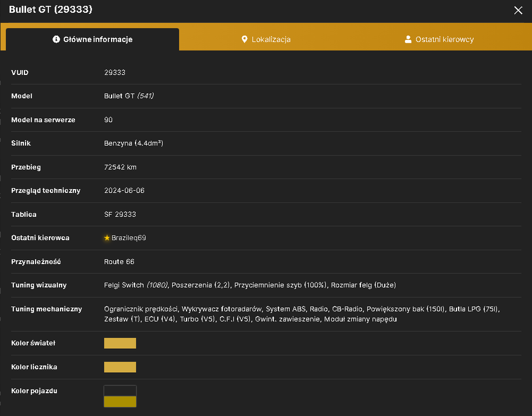Click C.F.I (V5) text

(x=235, y=319)
